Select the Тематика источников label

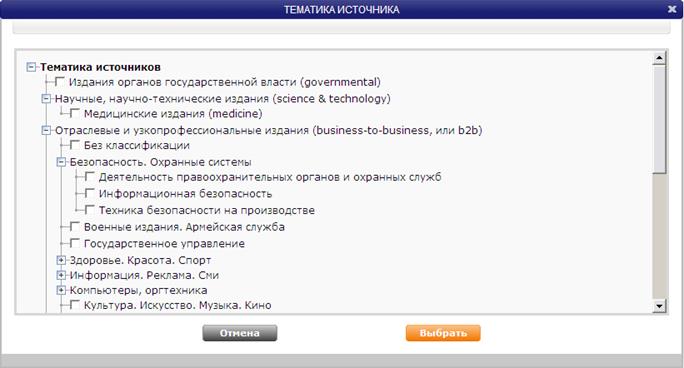(x=100, y=67)
